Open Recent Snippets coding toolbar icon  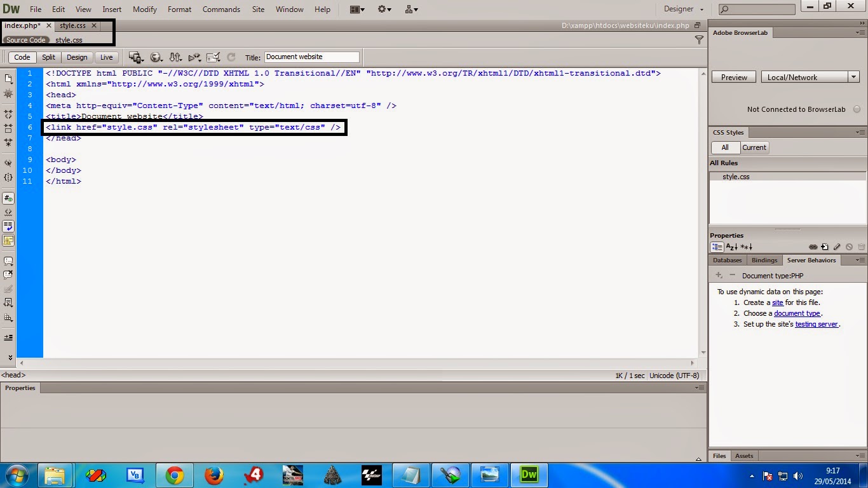coord(8,303)
